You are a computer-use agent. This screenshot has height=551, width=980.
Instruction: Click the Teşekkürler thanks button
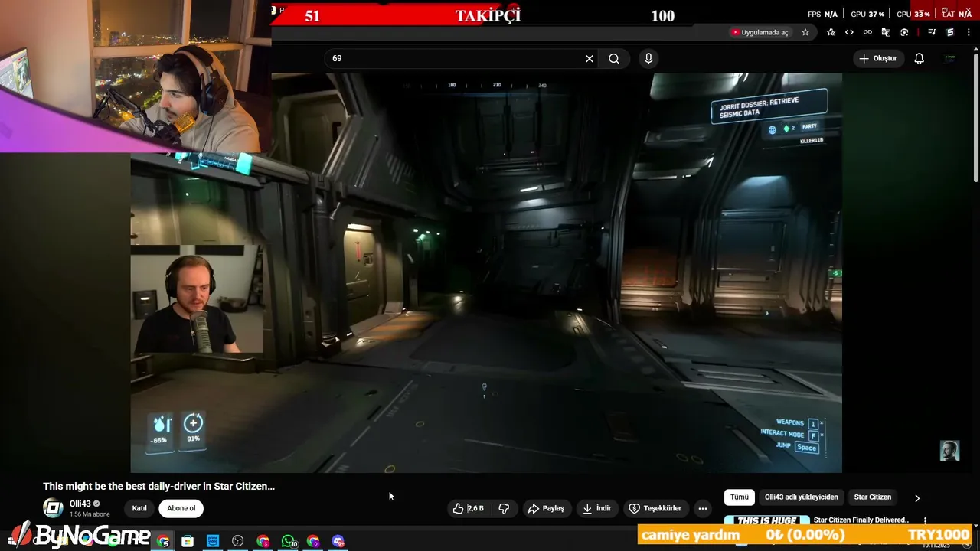click(655, 508)
